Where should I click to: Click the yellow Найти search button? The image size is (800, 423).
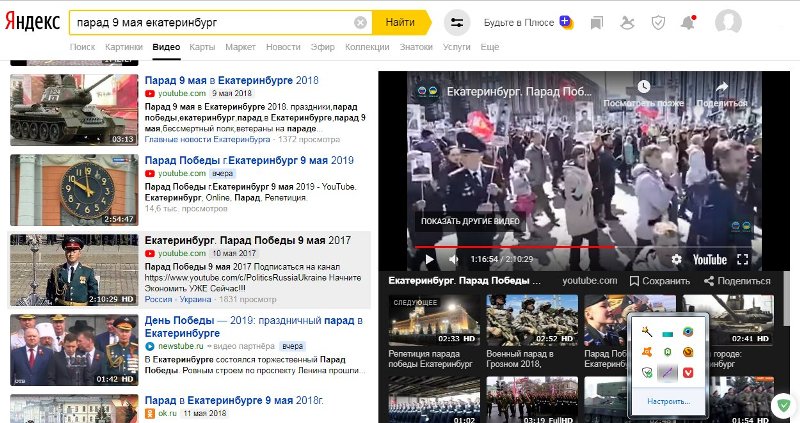pyautogui.click(x=401, y=22)
